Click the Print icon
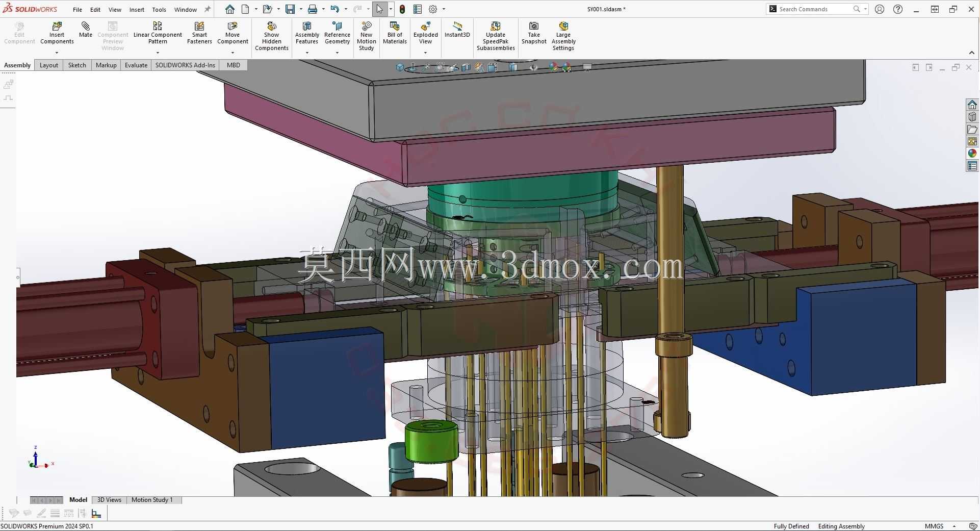 (313, 9)
